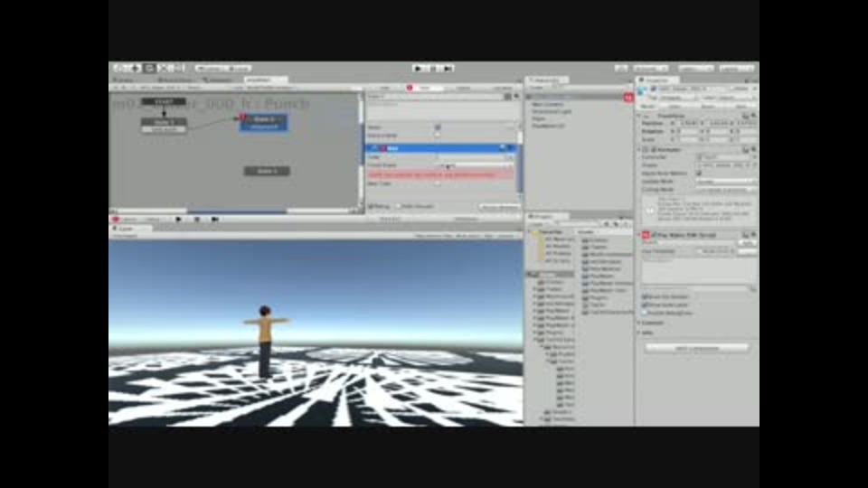Click the PlayMaker editor pause button
This screenshot has height=488, width=868.
tap(196, 220)
